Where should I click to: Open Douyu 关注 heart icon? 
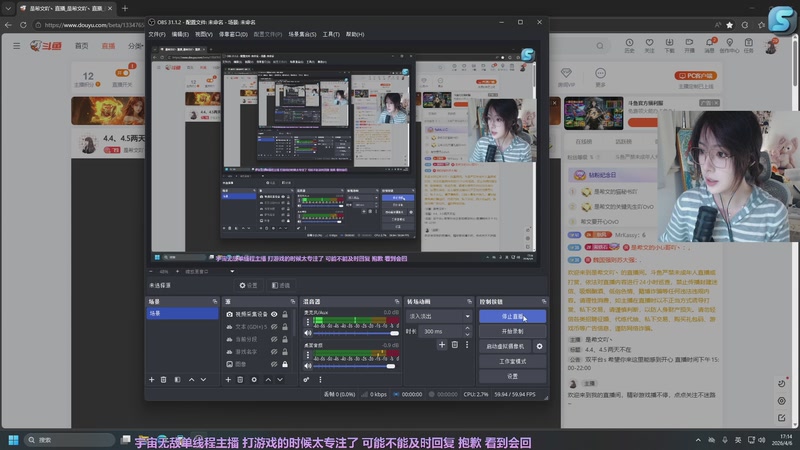coord(649,45)
